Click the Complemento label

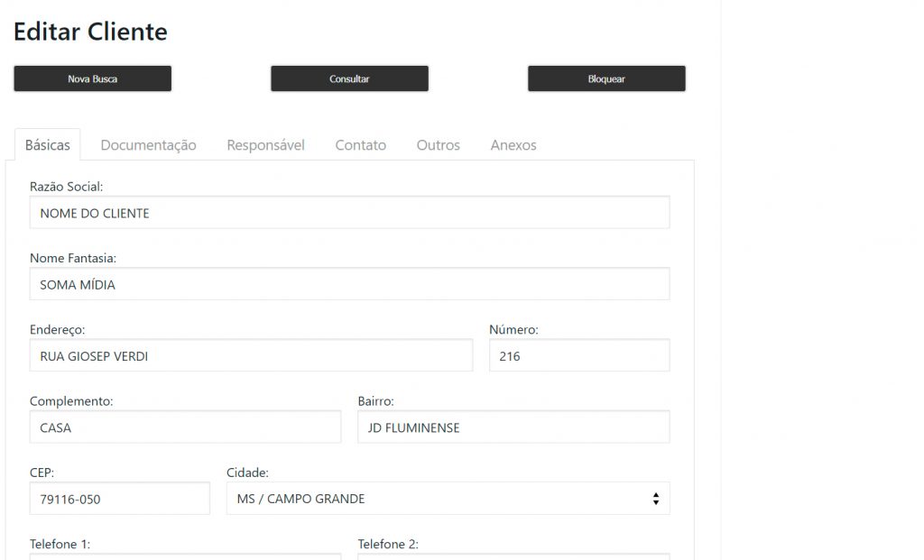pos(71,401)
